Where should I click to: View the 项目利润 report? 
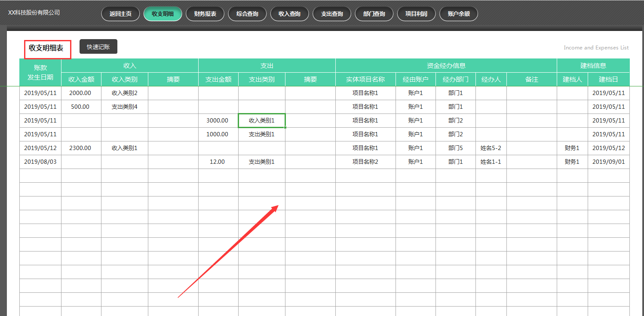point(416,13)
